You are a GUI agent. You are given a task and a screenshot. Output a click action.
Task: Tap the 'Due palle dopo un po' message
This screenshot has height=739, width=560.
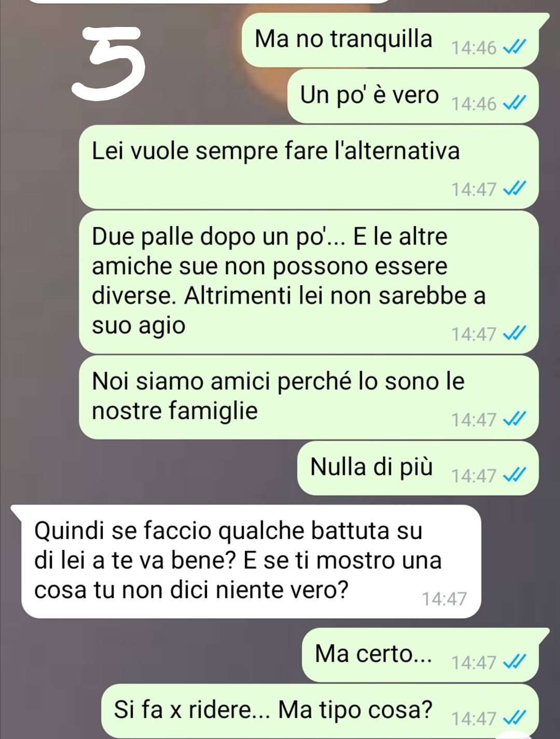click(309, 282)
